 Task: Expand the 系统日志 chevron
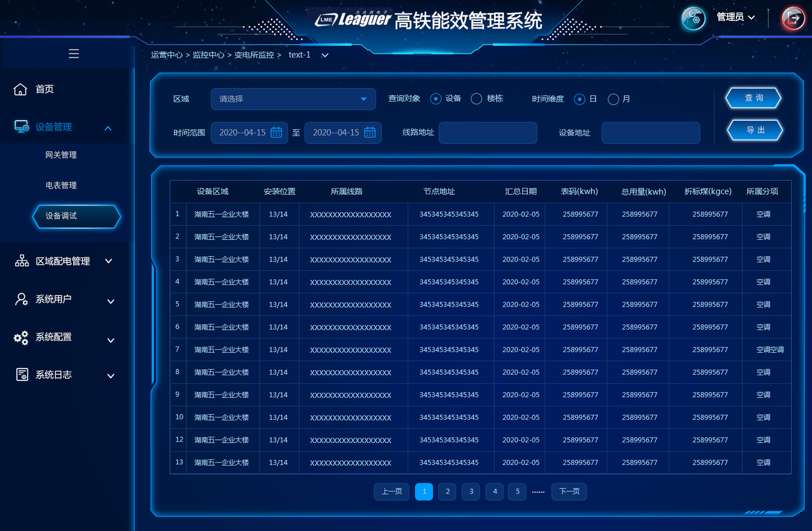click(111, 376)
